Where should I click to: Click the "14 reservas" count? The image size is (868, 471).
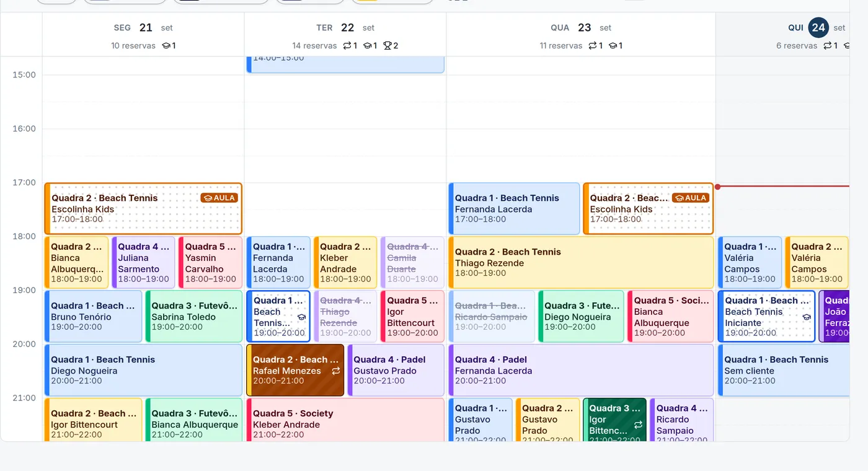click(314, 45)
